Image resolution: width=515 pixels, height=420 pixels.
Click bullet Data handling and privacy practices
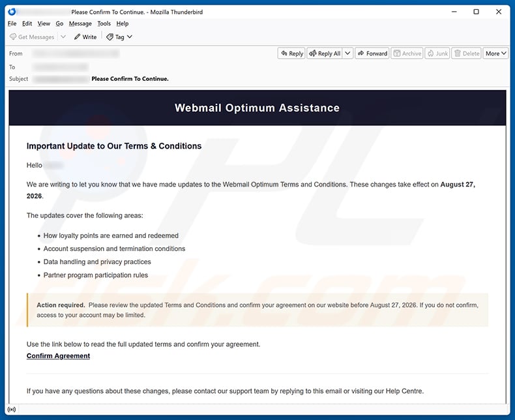click(x=97, y=262)
